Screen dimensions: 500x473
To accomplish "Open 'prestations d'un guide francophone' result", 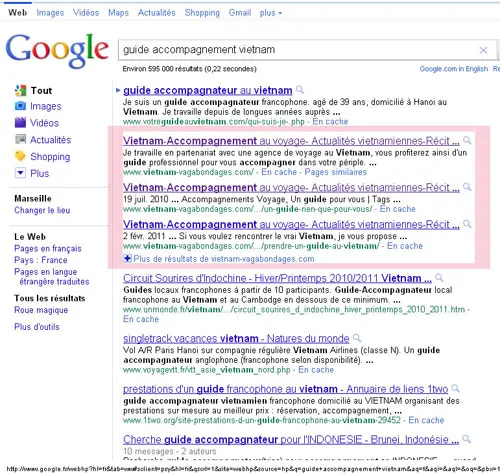I will (285, 389).
